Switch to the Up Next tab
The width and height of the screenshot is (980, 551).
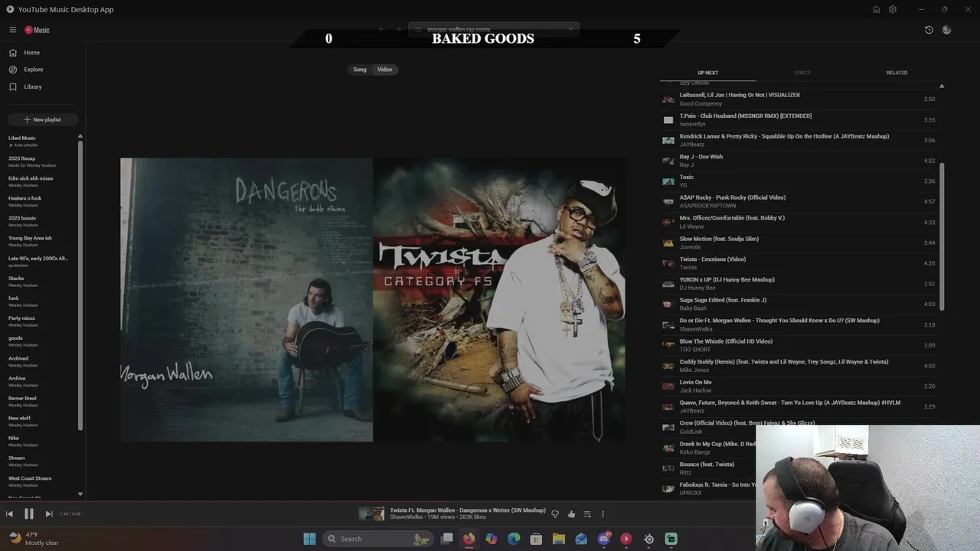(x=707, y=73)
